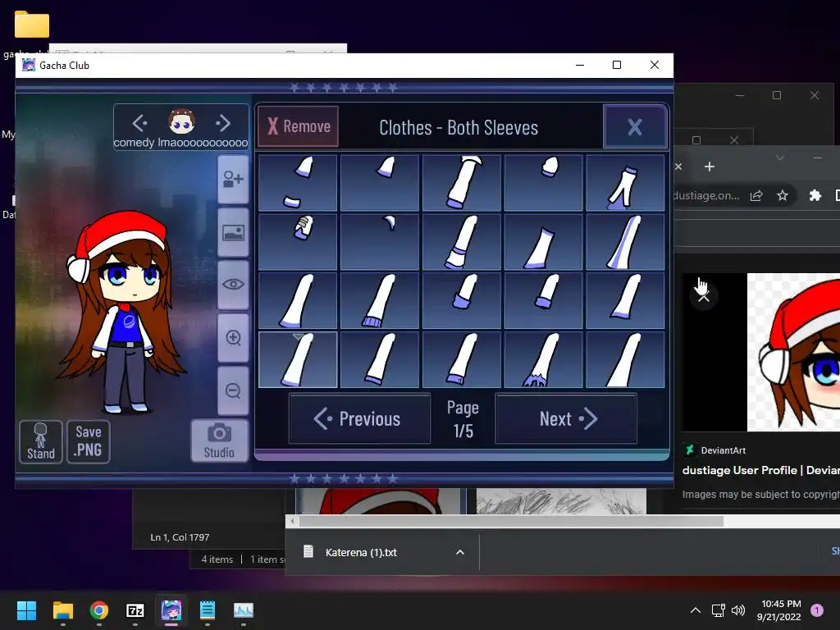Close the Clothes - Both Sleeves panel

pyautogui.click(x=635, y=127)
